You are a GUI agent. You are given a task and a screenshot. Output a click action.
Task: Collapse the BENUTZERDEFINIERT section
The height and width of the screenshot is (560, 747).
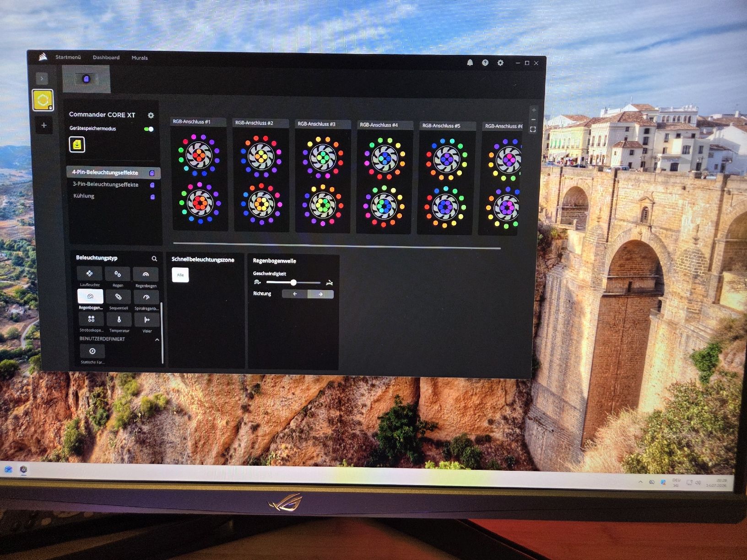pyautogui.click(x=157, y=340)
